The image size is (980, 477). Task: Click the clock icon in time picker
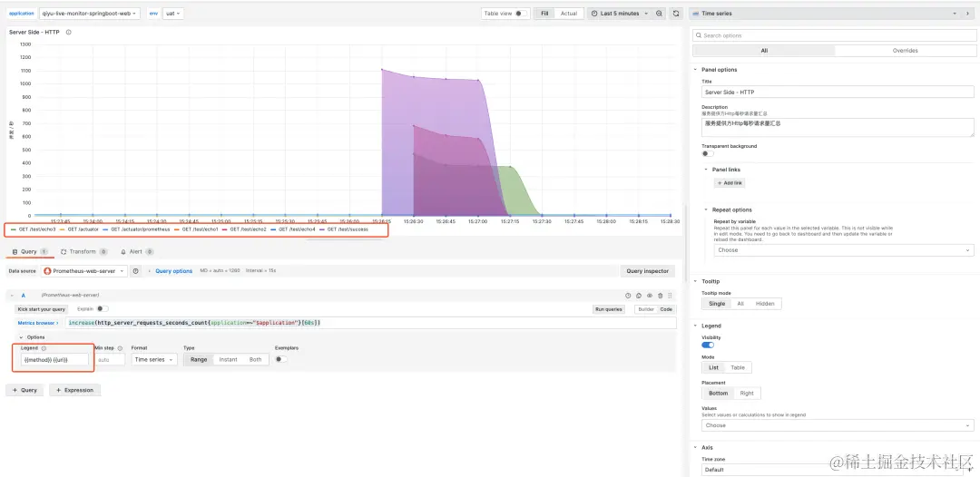click(594, 13)
